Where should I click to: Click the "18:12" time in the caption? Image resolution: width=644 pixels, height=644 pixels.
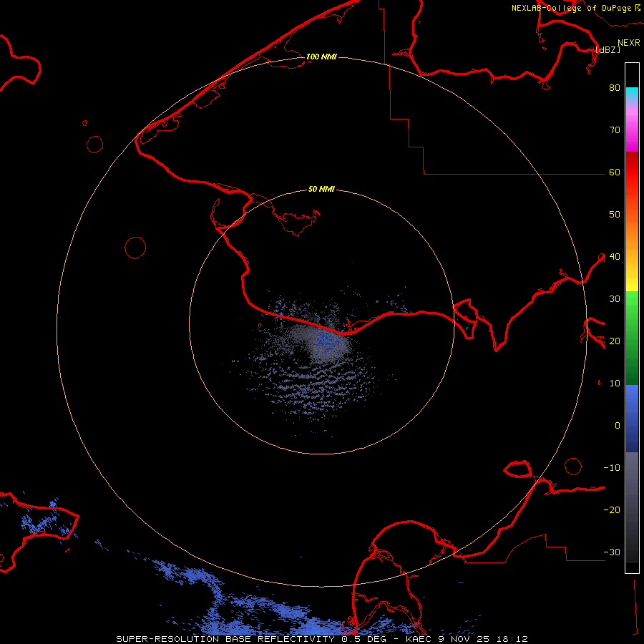pos(512,639)
